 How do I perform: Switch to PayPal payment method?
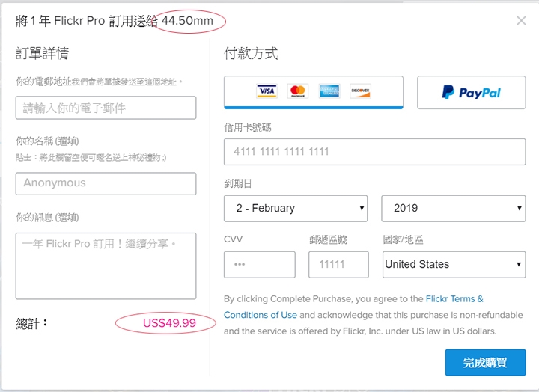tap(472, 92)
